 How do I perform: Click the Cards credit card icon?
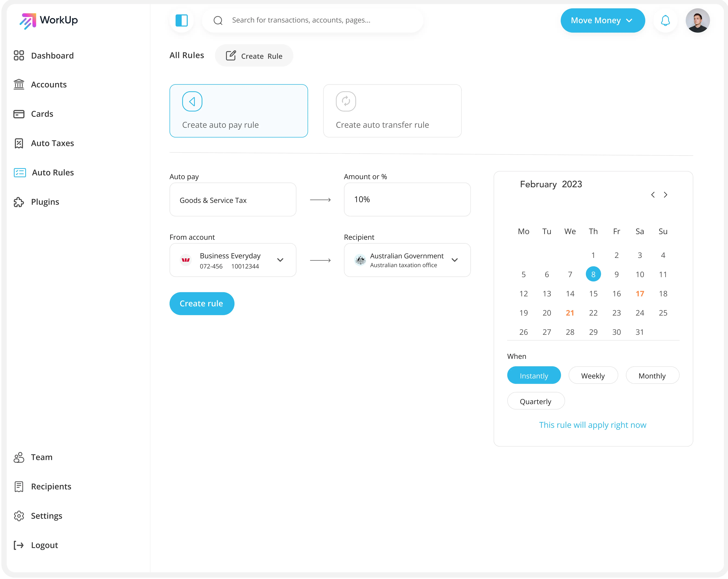[19, 114]
